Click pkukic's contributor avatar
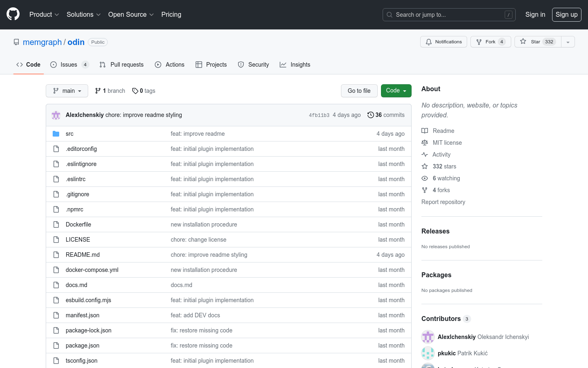The height and width of the screenshot is (368, 588). point(428,353)
